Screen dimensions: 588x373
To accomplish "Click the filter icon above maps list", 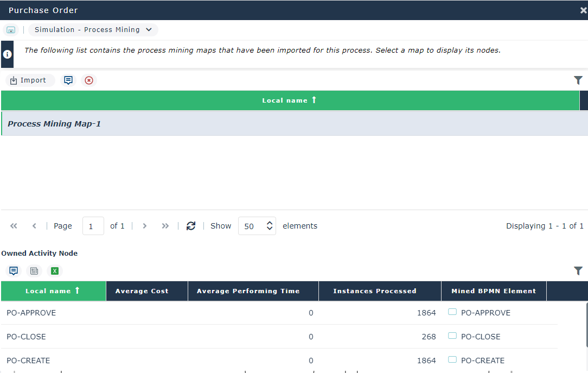I will tap(578, 80).
